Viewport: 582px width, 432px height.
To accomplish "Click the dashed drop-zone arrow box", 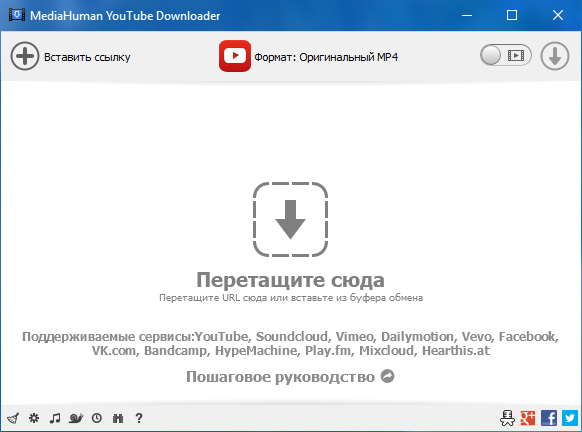I will [290, 219].
